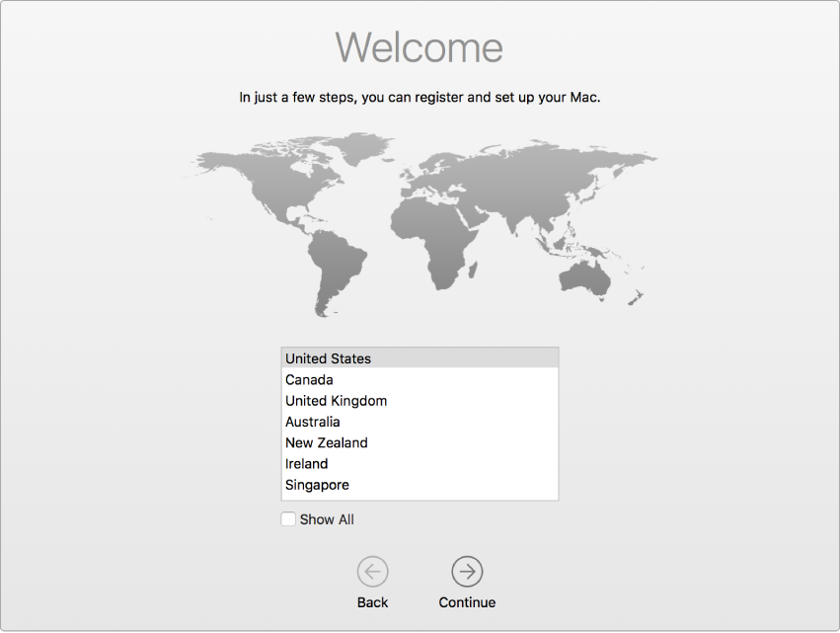This screenshot has width=840, height=633.
Task: Click the Welcome heading
Action: 419,47
